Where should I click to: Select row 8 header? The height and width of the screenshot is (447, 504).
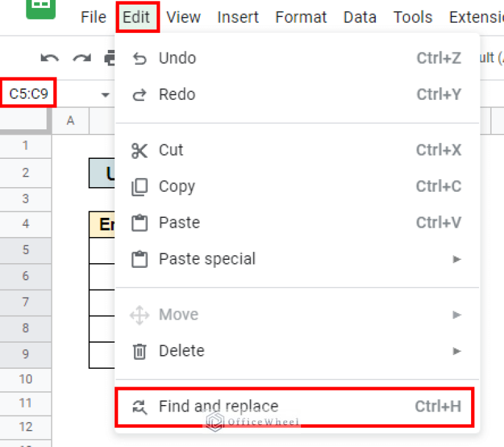[x=26, y=328]
